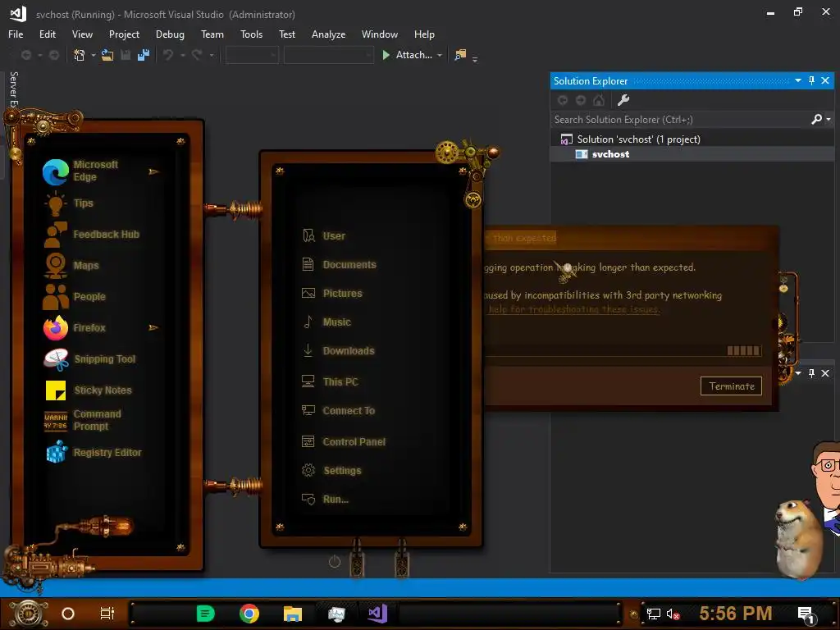Click the Attach... start button
This screenshot has height=630, width=840.
(x=407, y=55)
